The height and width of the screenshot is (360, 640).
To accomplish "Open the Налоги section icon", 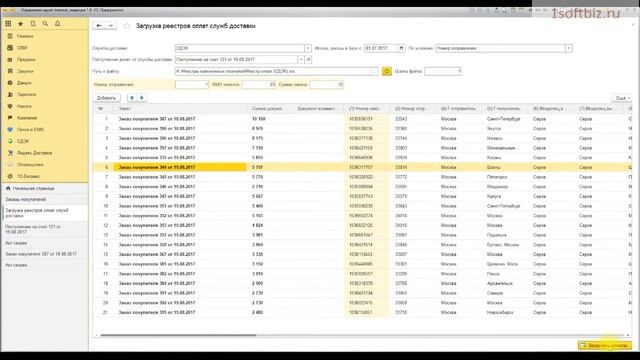I will tap(10, 106).
